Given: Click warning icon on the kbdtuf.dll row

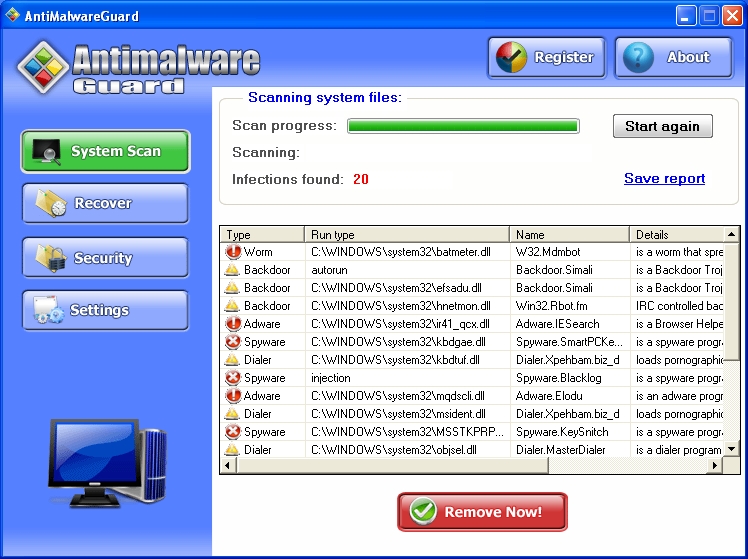Looking at the screenshot, I should pyautogui.click(x=232, y=360).
